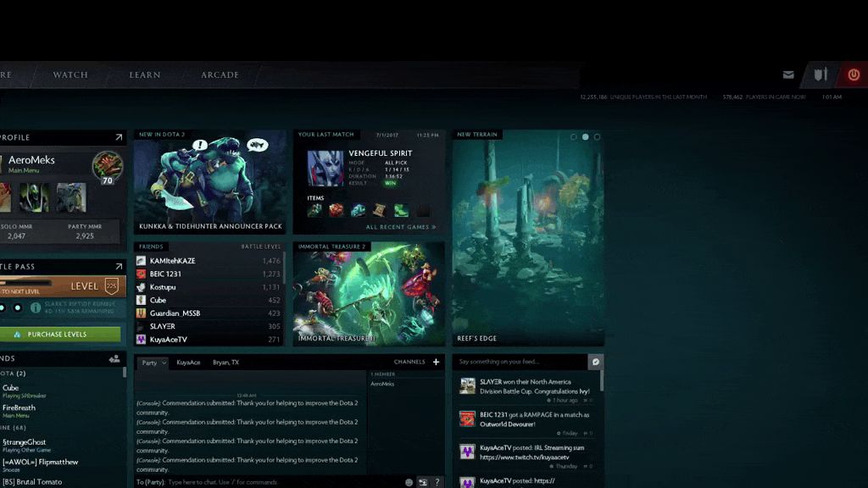Open ALL RECENT GAMES link
This screenshot has height=488, width=868.
(x=401, y=227)
